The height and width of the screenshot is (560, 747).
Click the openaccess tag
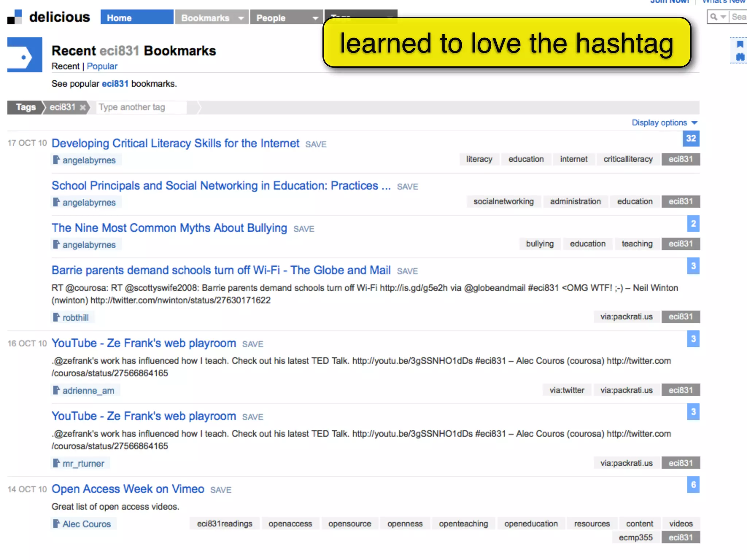tap(290, 524)
